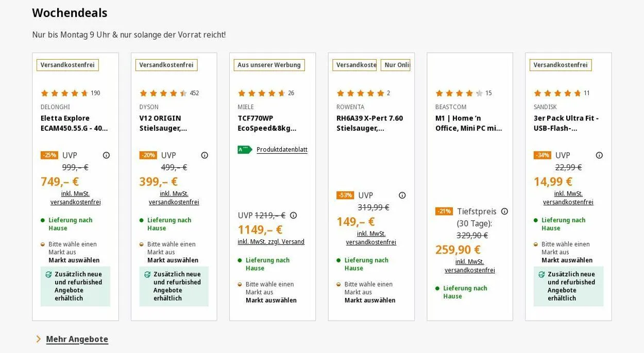Select Markt auswählen for Delonghi Eletta

pos(74,260)
